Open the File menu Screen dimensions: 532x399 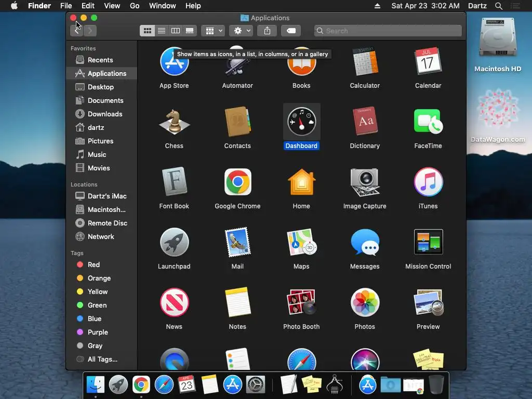click(66, 6)
